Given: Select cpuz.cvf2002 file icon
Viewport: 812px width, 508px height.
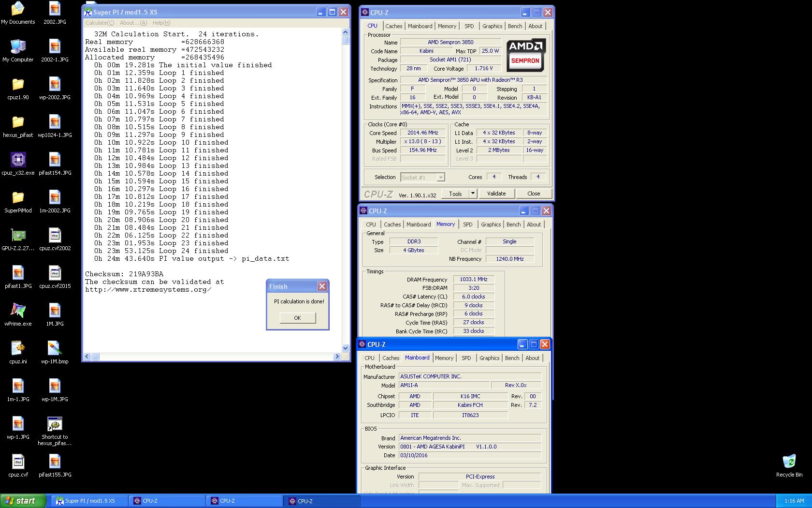Looking at the screenshot, I should (55, 239).
